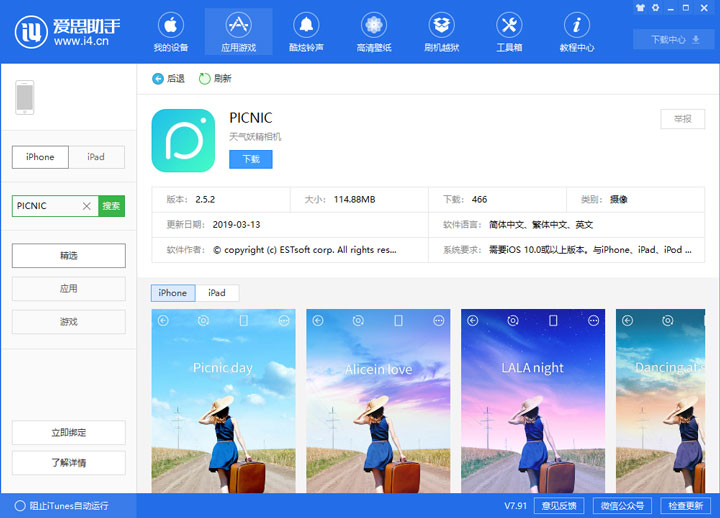Click the PICNIC app icon
This screenshot has height=518, width=720.
[x=183, y=141]
